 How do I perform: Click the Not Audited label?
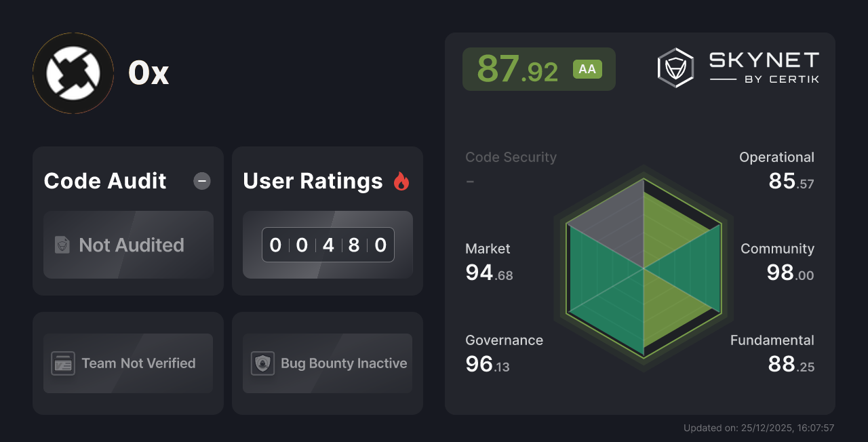click(132, 245)
